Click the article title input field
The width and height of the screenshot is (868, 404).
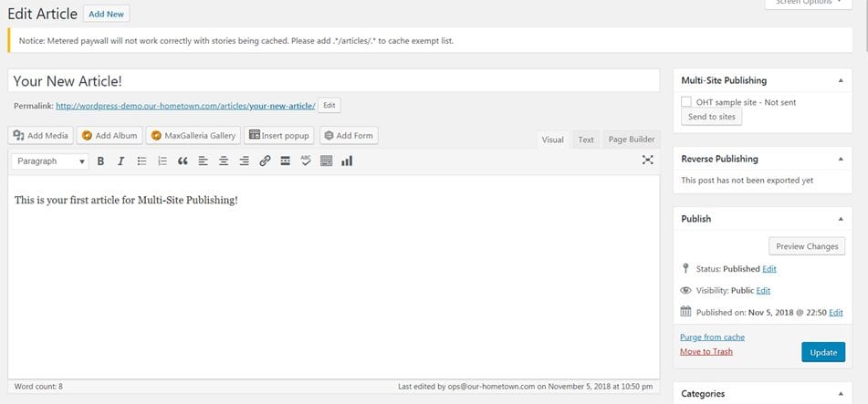pos(334,81)
